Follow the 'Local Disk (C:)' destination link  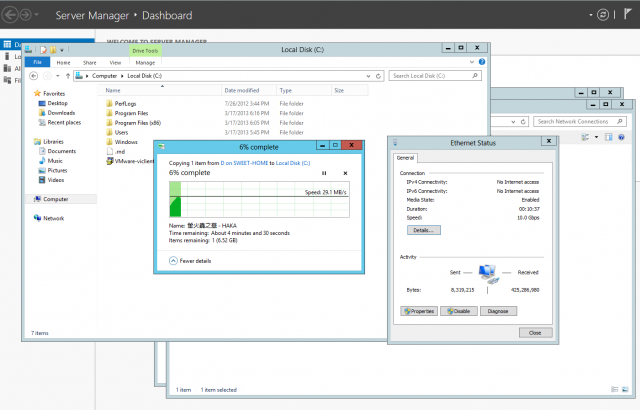[293, 163]
